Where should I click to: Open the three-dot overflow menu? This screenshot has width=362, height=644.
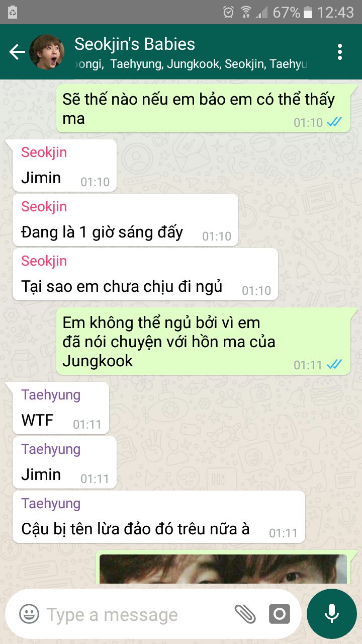click(x=340, y=52)
